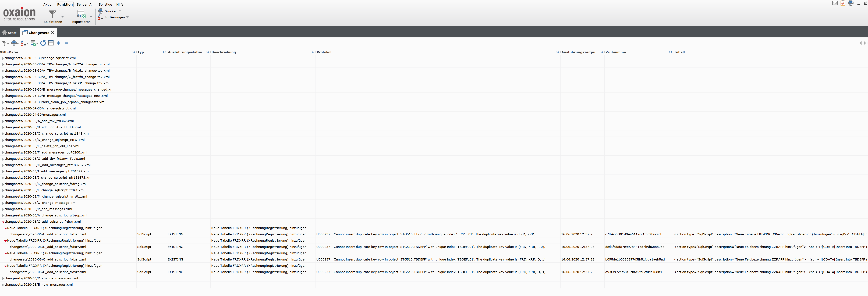Click the Start home tab icon
The height and width of the screenshot is (296, 868).
click(4, 33)
